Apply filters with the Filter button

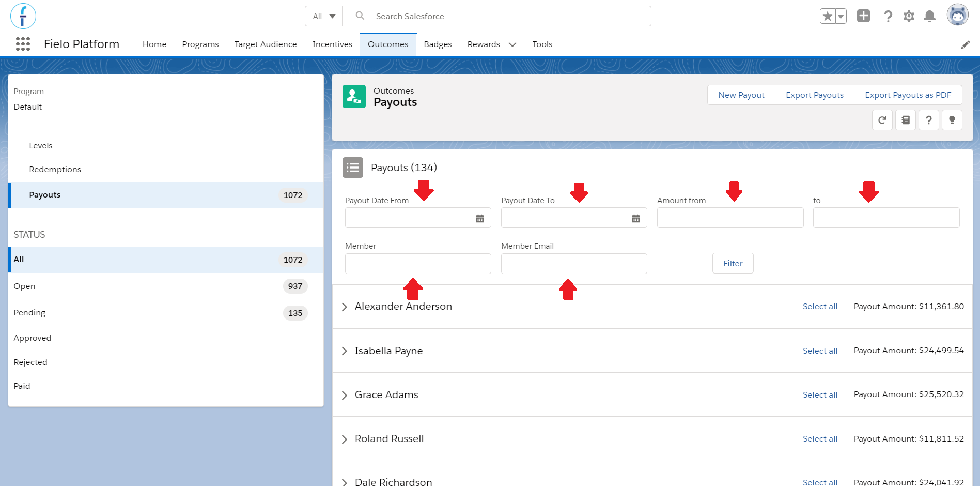(733, 263)
